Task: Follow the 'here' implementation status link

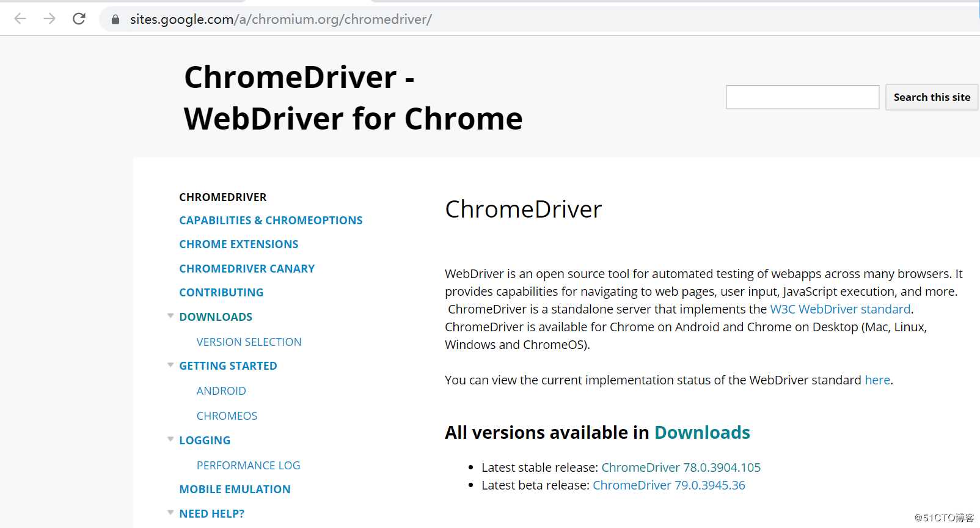Action: 877,380
